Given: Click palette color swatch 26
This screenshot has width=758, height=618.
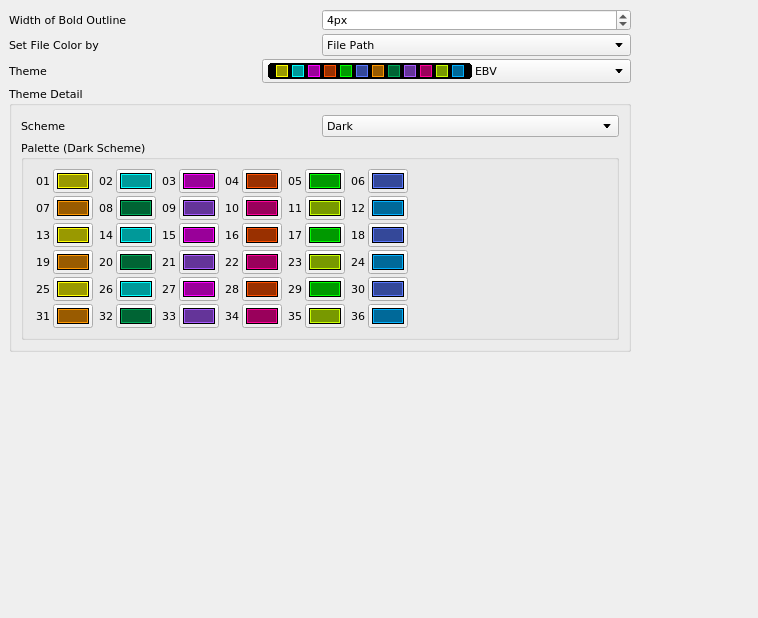Looking at the screenshot, I should coord(136,289).
